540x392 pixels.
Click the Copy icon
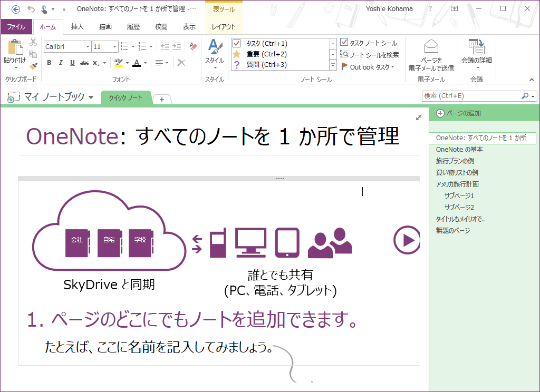[33, 54]
